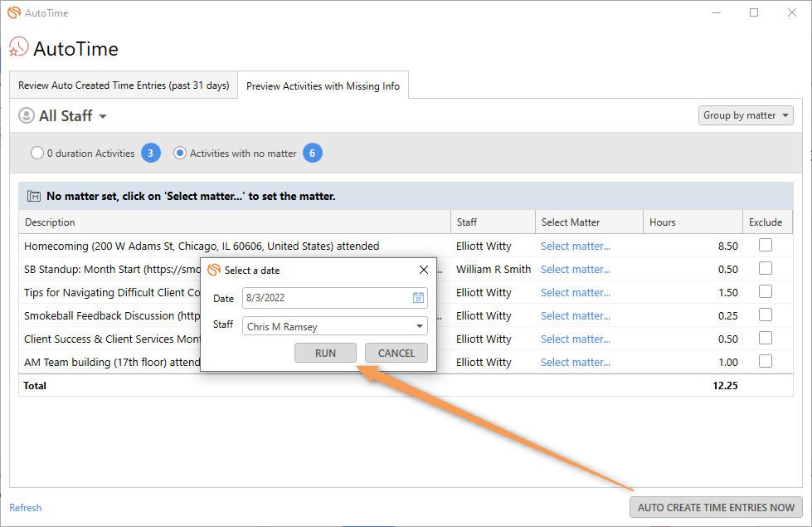The height and width of the screenshot is (527, 812).
Task: Click the All Staff person icon
Action: tap(27, 115)
